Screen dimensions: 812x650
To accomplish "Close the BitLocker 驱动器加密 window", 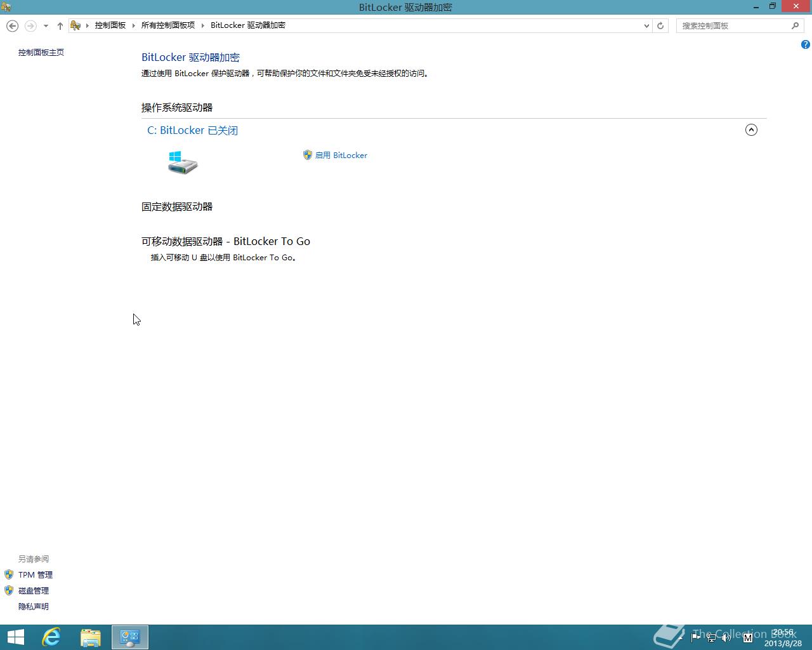I will pos(796,7).
